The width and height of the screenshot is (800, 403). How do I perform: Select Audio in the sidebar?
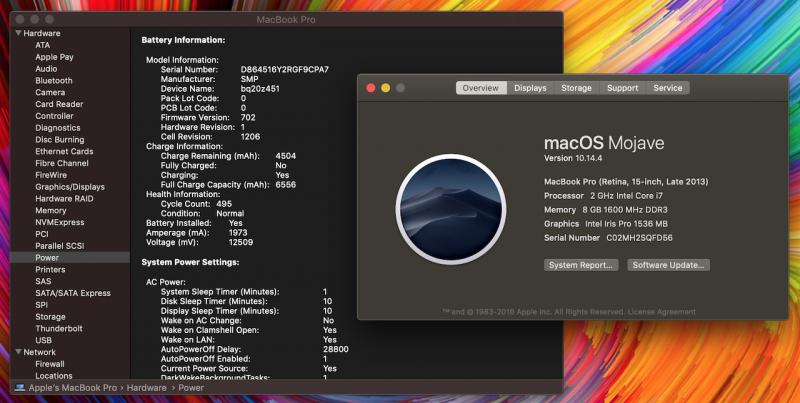(46, 68)
